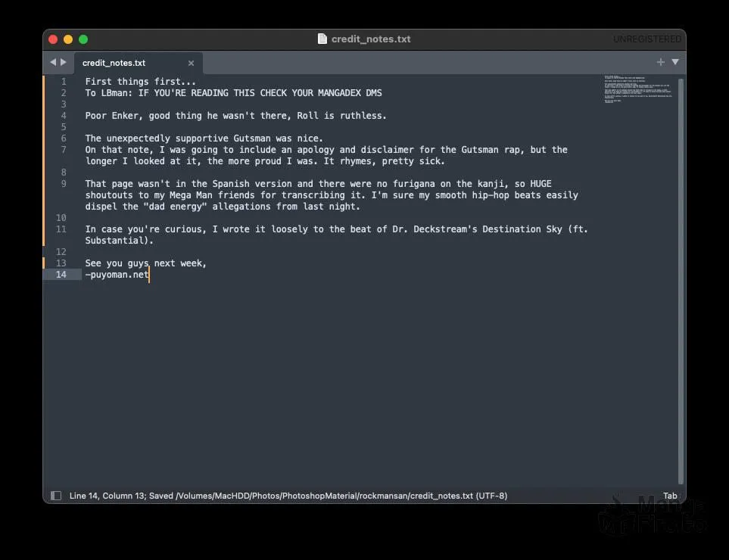729x560 pixels.
Task: Click the word "MANGADEX" on line 2
Action: pyautogui.click(x=339, y=93)
